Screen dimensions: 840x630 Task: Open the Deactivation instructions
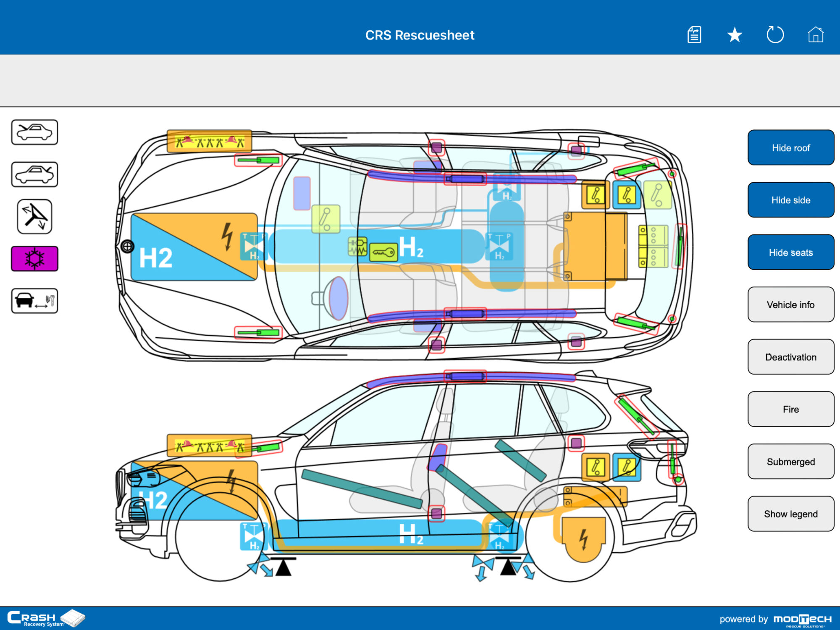pos(791,357)
